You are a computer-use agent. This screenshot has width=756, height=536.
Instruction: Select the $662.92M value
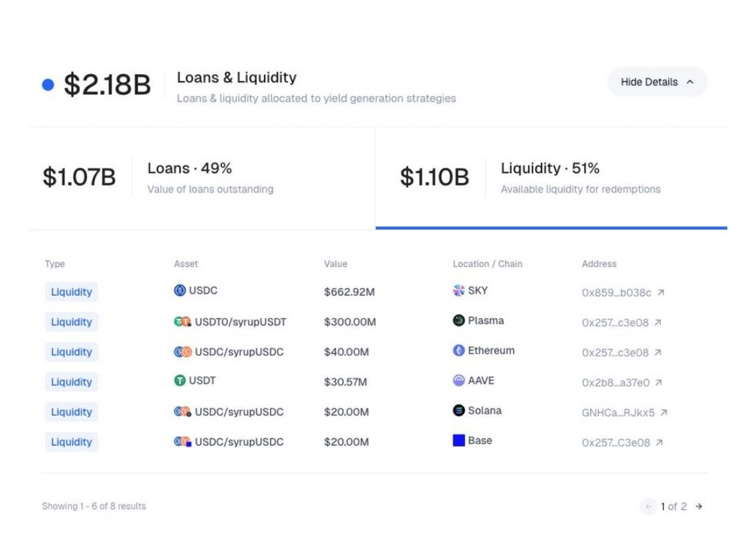click(349, 292)
